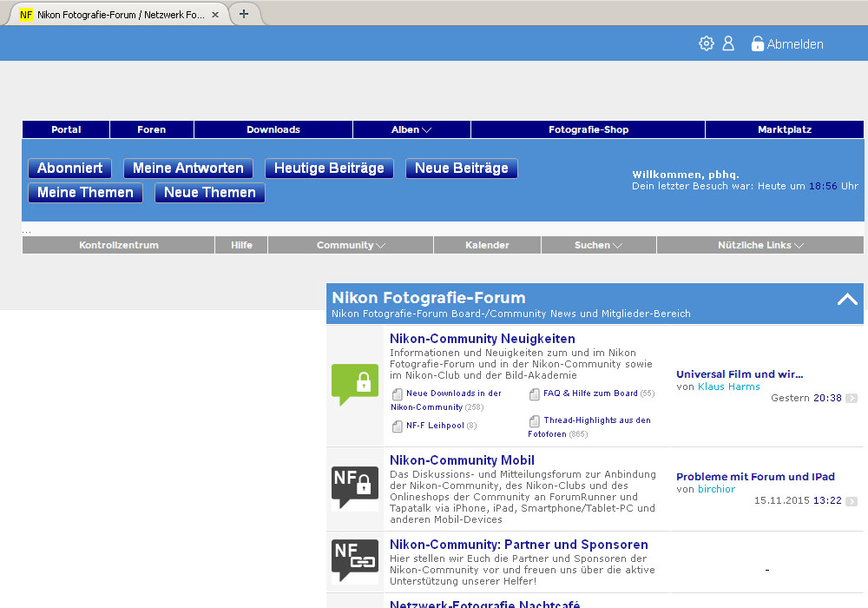This screenshot has height=608, width=868.
Task: Close the Nikon Fotografie-Forum browser tab
Action: [215, 15]
